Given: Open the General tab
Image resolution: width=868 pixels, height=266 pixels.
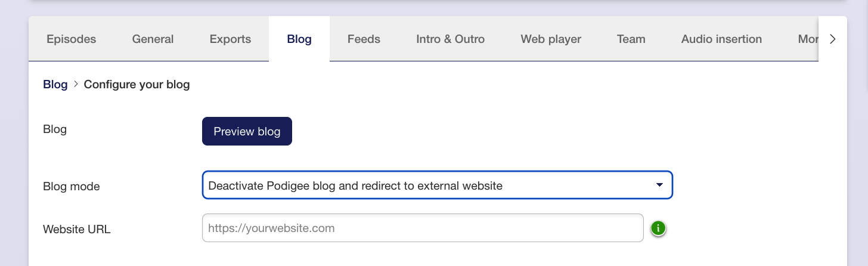Looking at the screenshot, I should [153, 39].
